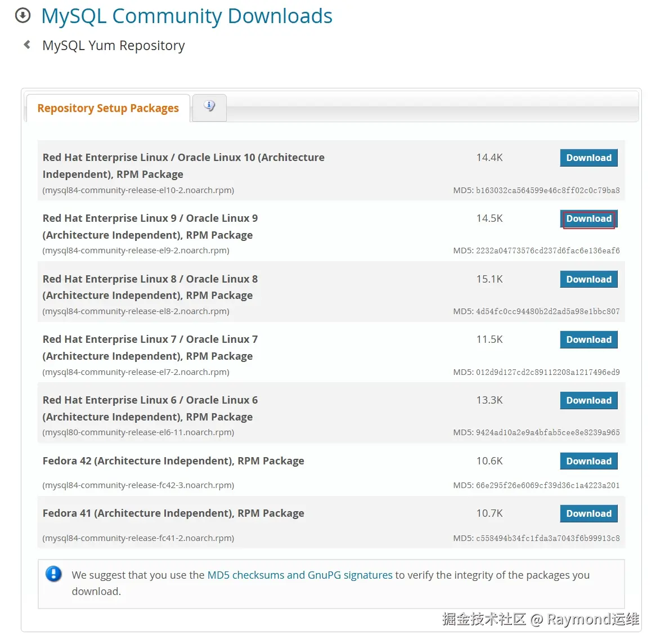Click MD5 hash 012d9d127cd2c89112208a1217496ed9
656x644 pixels.
[x=547, y=372]
